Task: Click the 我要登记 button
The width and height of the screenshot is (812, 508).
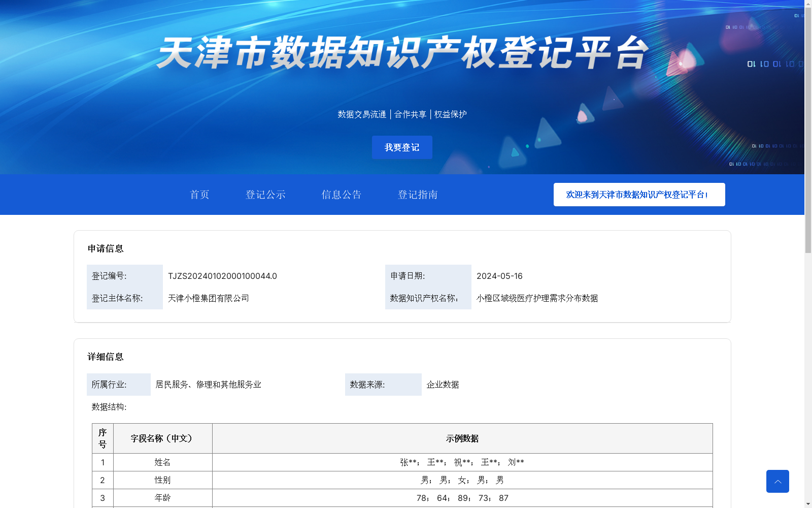Action: pos(402,147)
